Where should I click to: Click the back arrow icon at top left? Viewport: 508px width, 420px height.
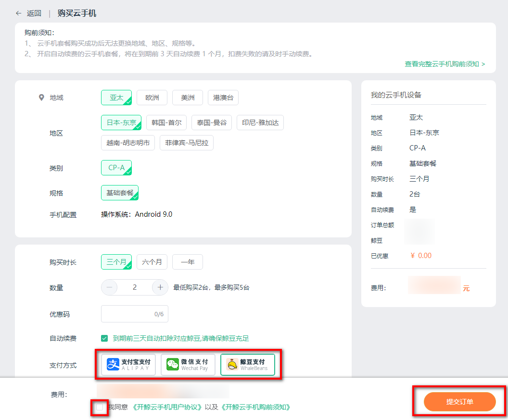(17, 13)
